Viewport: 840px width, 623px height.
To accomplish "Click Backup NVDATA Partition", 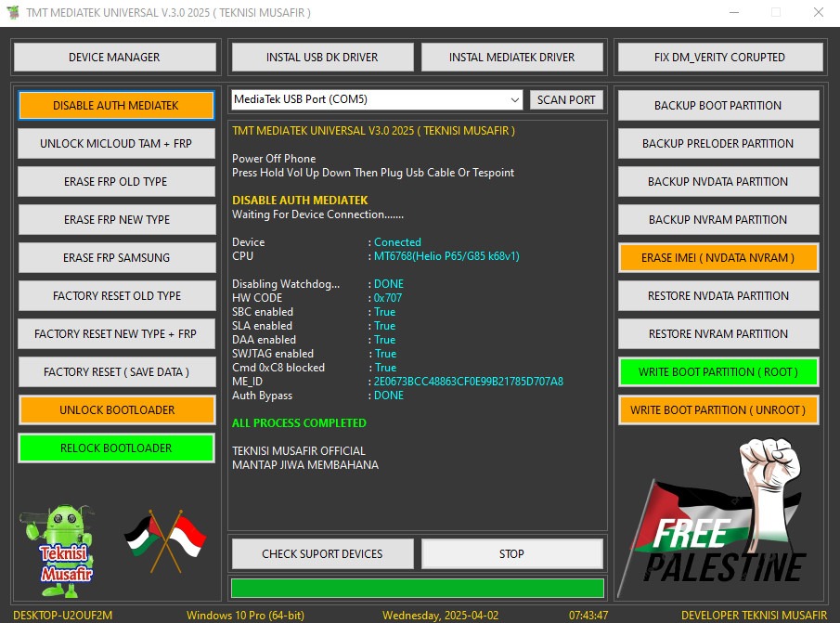I will [717, 182].
